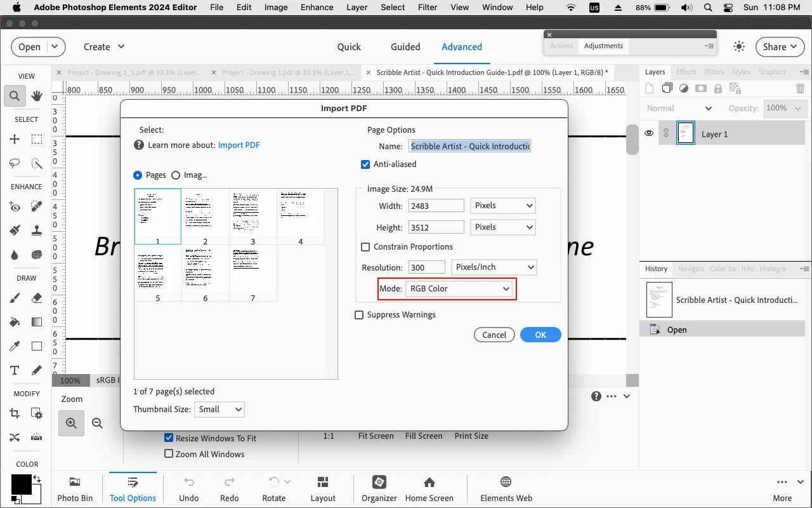The image size is (812, 508).
Task: Select the Smart Brush tool
Action: click(15, 231)
